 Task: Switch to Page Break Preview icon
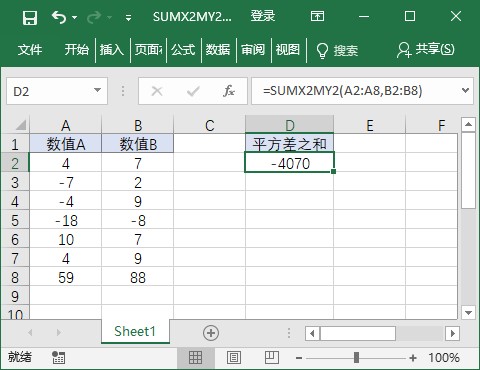pos(272,358)
